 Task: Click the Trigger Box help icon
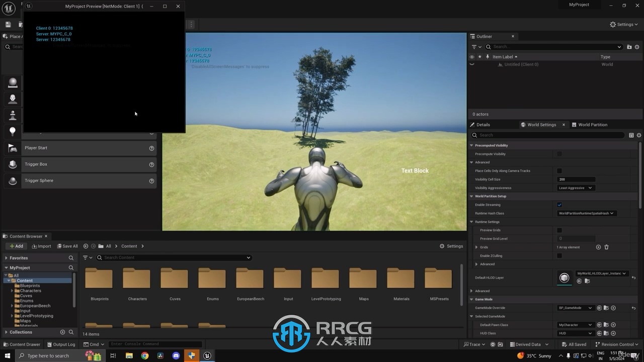pos(151,164)
